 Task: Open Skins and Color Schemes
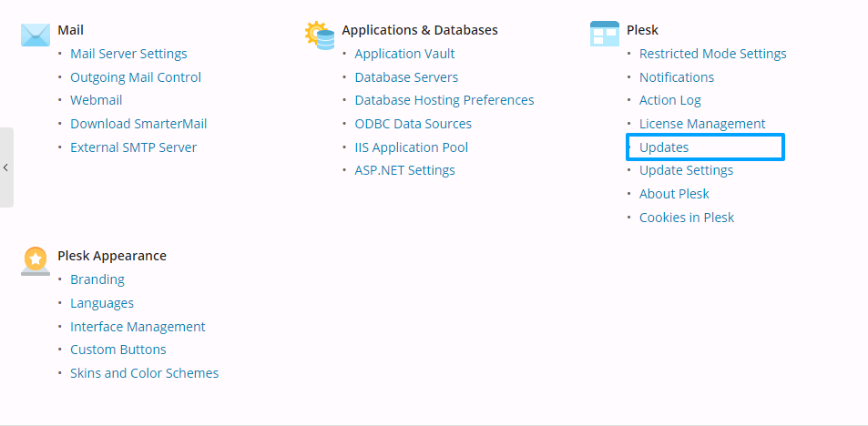coord(145,373)
